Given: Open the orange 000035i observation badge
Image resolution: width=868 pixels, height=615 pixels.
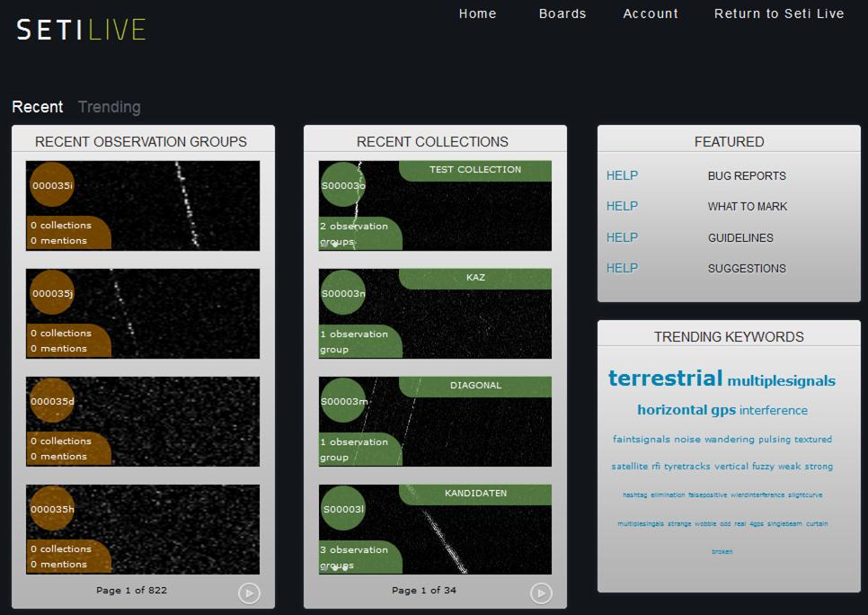Looking at the screenshot, I should click(52, 185).
